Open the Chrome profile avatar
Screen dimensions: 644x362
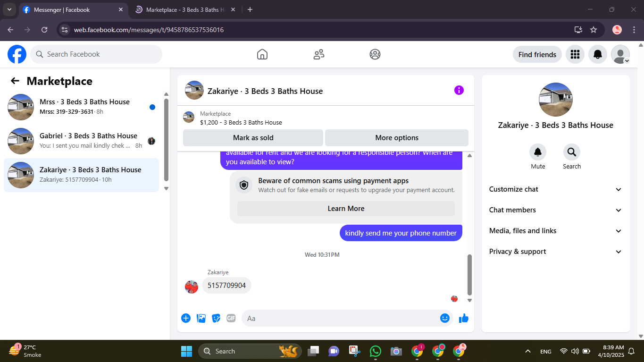(617, 30)
